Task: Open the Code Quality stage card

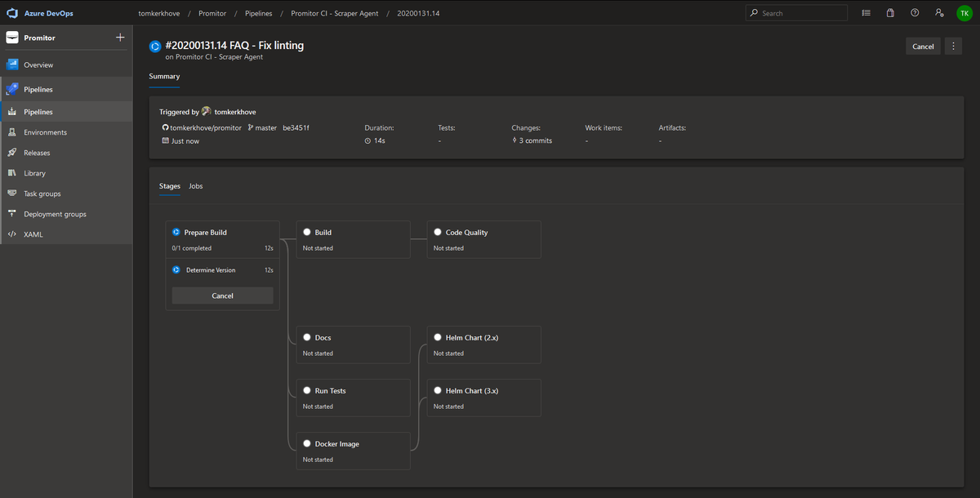Action: click(483, 239)
